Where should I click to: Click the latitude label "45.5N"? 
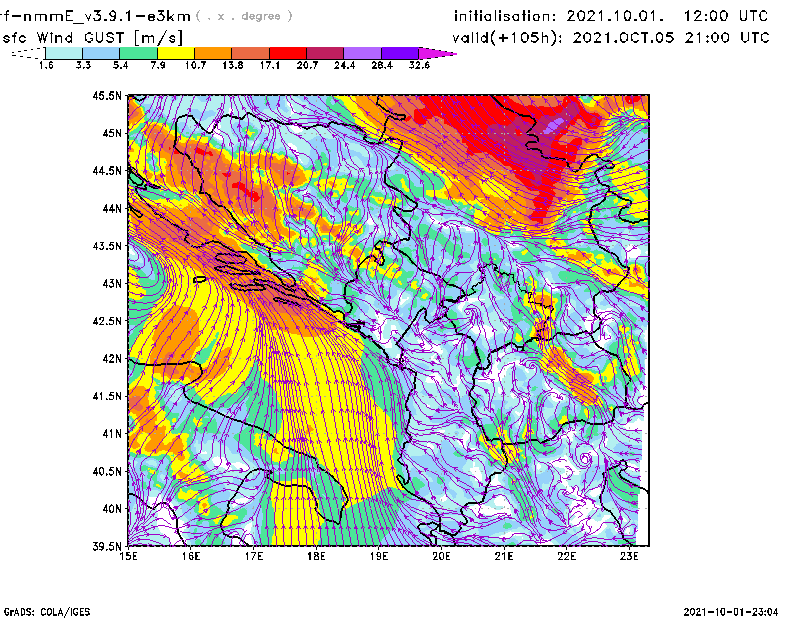(107, 95)
